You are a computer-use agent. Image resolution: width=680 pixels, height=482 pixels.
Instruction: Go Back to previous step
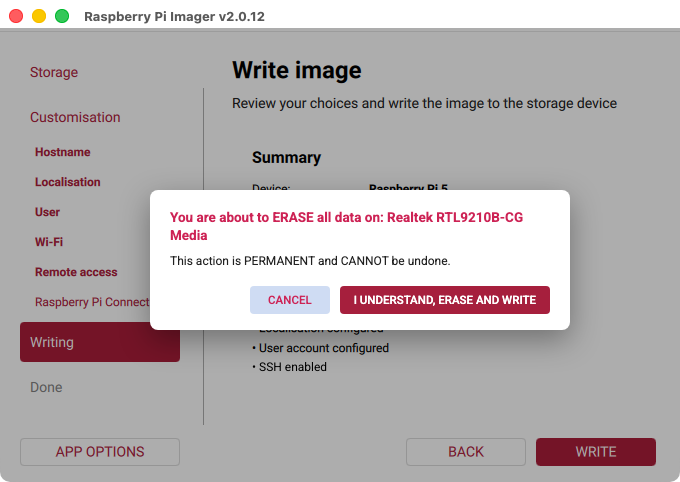coord(466,452)
